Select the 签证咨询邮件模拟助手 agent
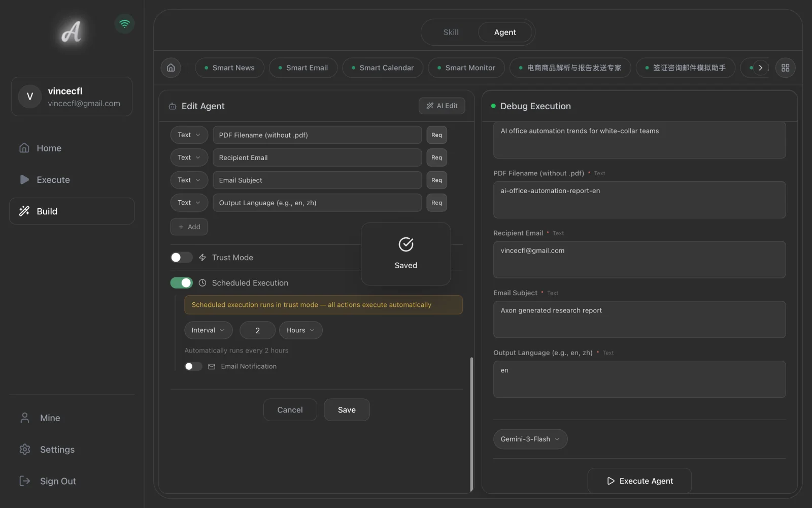The width and height of the screenshot is (812, 508). [x=685, y=68]
